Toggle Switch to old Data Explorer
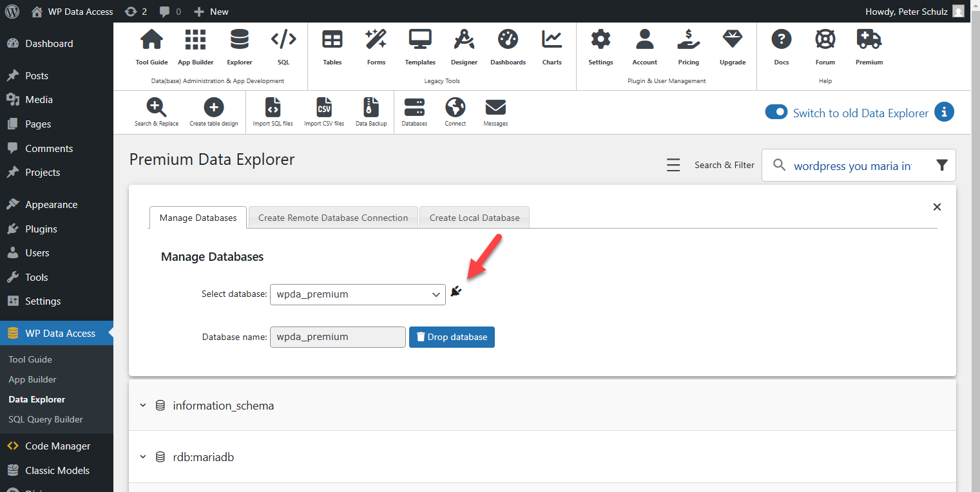980x492 pixels. pyautogui.click(x=776, y=112)
